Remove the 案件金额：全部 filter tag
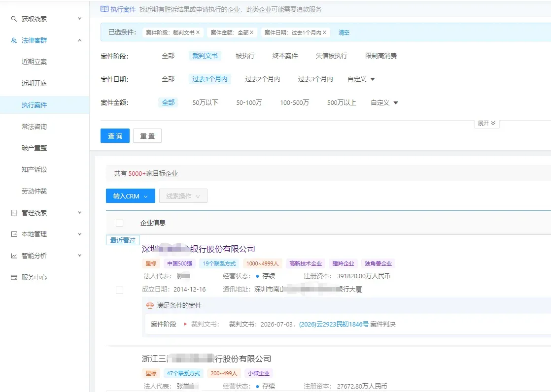This screenshot has height=392, width=551. pyautogui.click(x=252, y=33)
